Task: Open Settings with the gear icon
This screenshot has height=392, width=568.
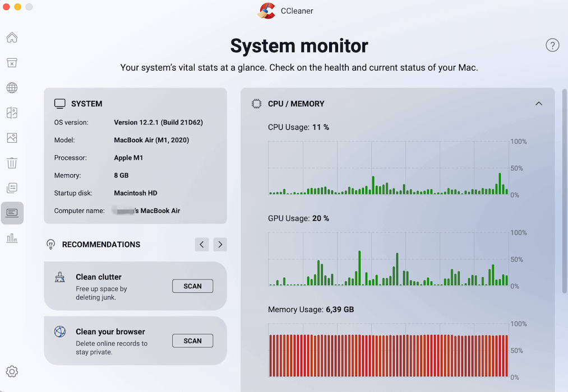Action: (x=12, y=371)
